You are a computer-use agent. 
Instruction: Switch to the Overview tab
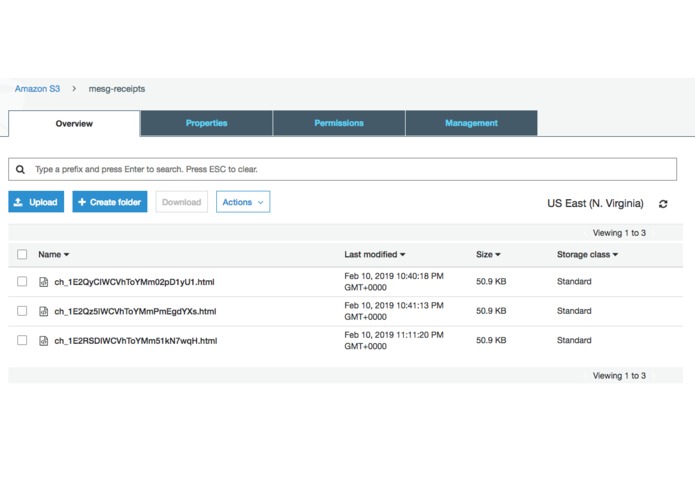click(74, 124)
